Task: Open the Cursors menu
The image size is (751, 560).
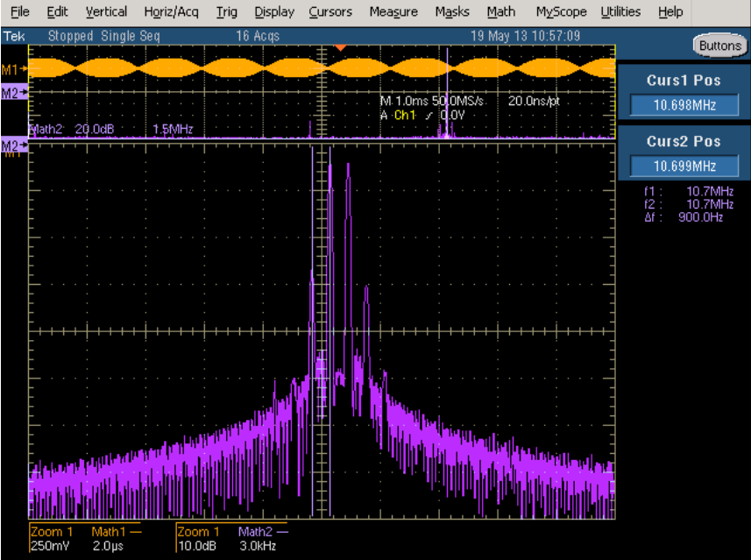Action: point(330,11)
